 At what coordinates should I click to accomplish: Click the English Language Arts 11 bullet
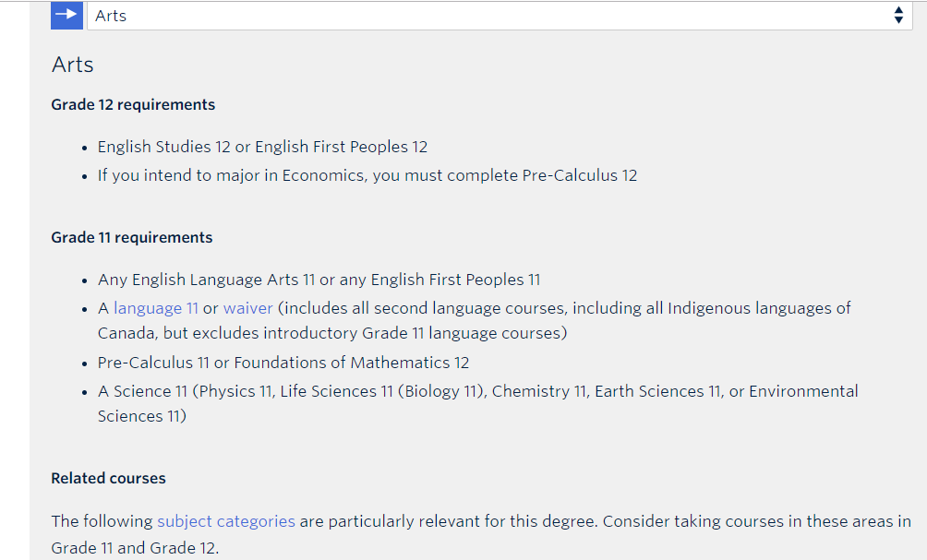tap(319, 280)
